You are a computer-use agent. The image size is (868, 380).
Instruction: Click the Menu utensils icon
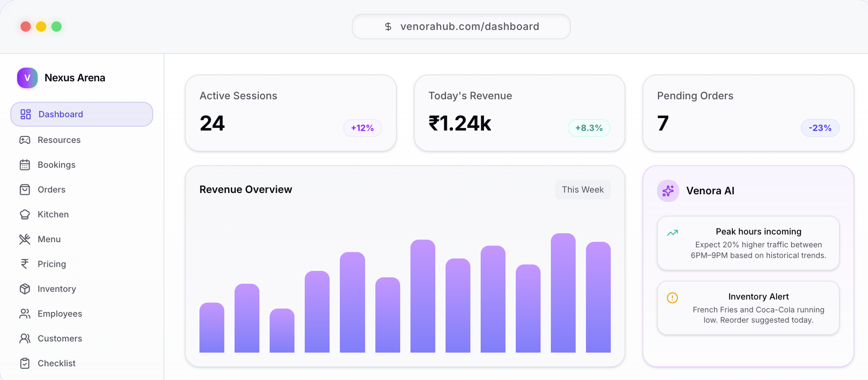click(x=25, y=239)
